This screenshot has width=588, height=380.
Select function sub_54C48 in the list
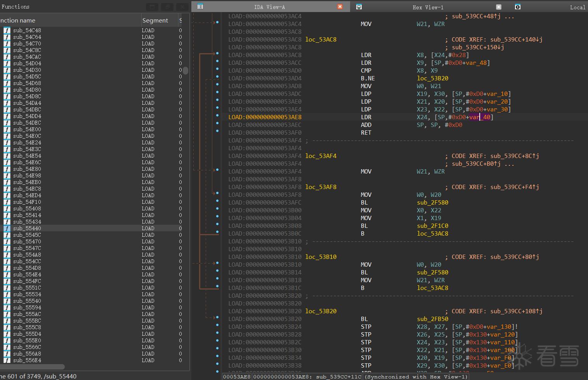pos(27,30)
